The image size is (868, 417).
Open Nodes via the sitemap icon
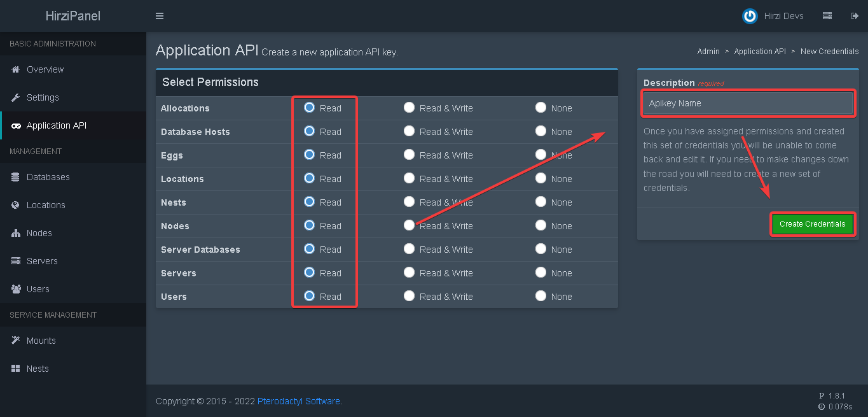[x=15, y=233]
